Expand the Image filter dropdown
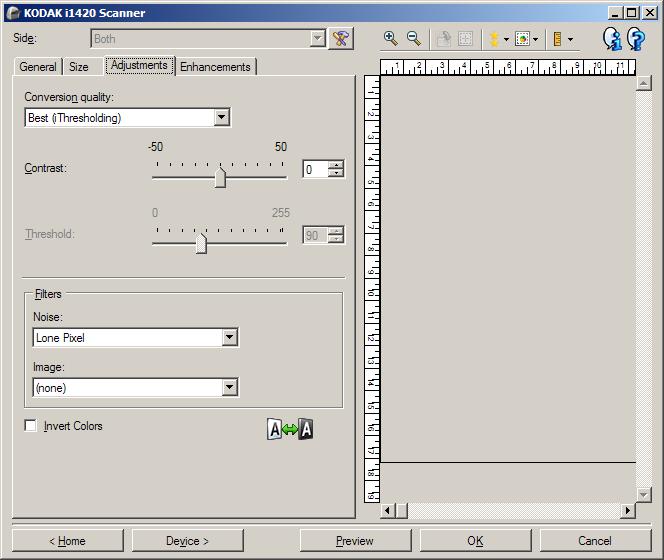 point(230,387)
